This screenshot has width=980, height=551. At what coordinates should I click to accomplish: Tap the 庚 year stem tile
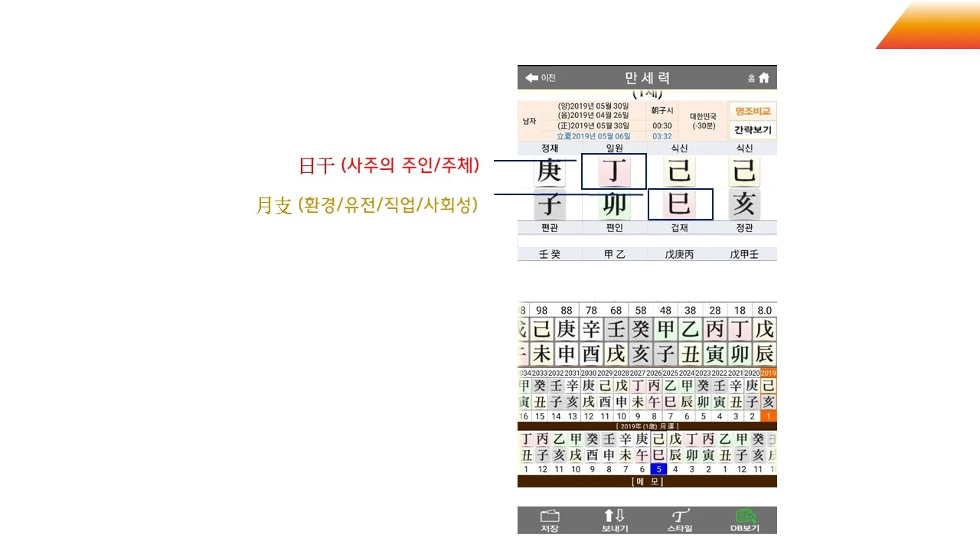point(549,171)
